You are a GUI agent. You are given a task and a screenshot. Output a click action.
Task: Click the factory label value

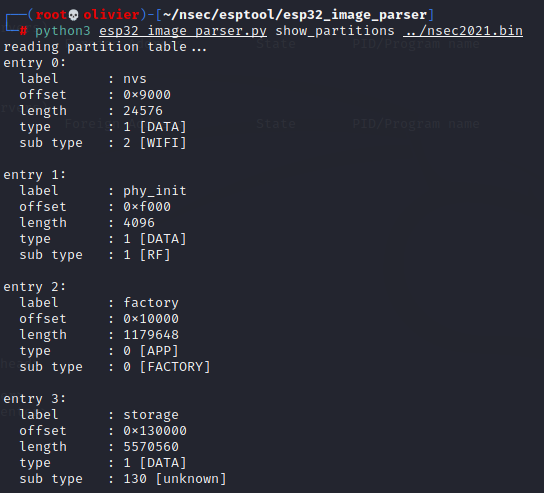coord(151,303)
